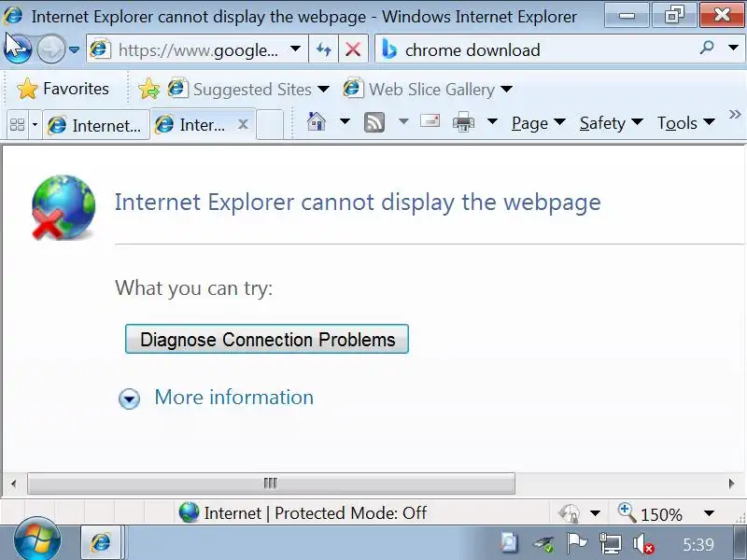747x560 pixels.
Task: Close the active Inter... tab
Action: pyautogui.click(x=243, y=125)
